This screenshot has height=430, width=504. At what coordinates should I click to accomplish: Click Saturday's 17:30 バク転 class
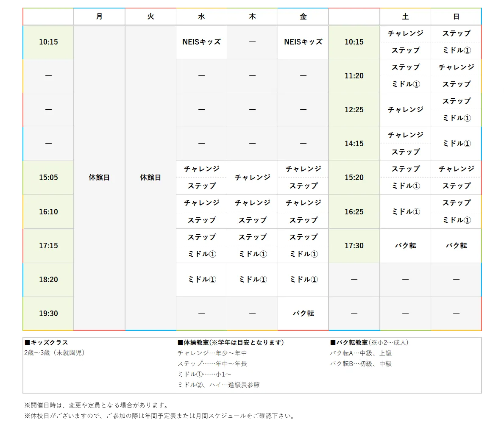click(405, 246)
